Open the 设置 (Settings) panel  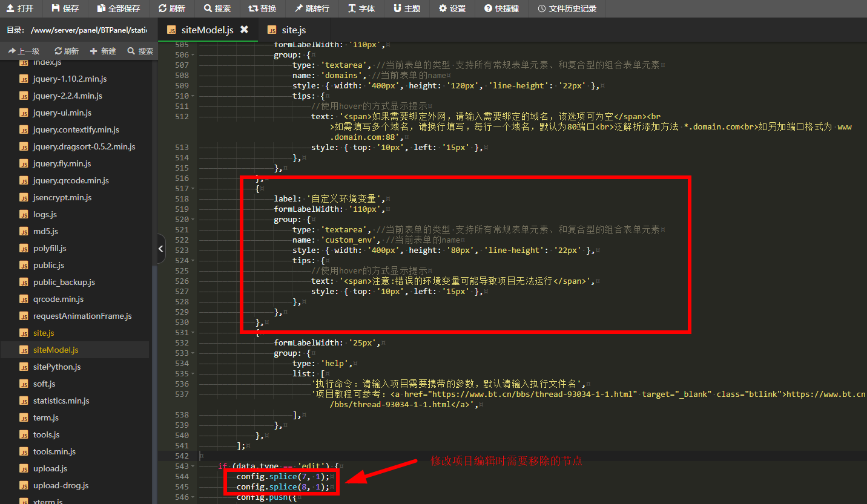[x=453, y=8]
